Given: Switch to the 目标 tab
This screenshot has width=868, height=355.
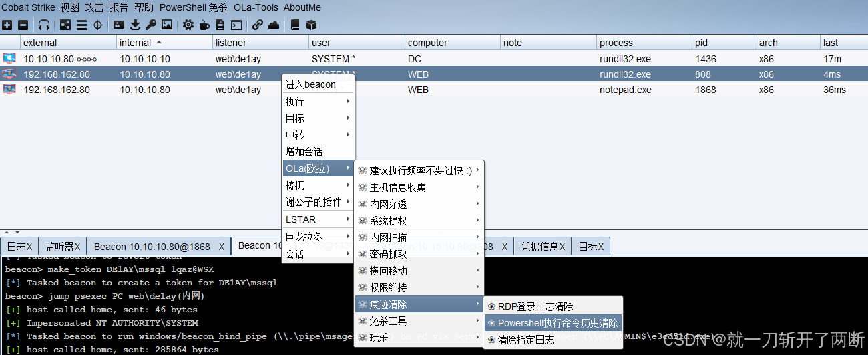Looking at the screenshot, I should coord(591,247).
